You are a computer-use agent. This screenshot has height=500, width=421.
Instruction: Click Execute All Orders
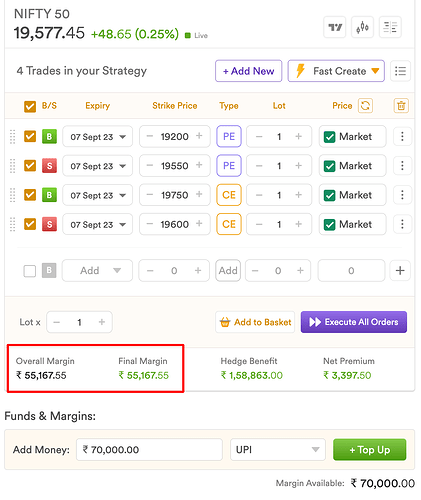tap(354, 322)
